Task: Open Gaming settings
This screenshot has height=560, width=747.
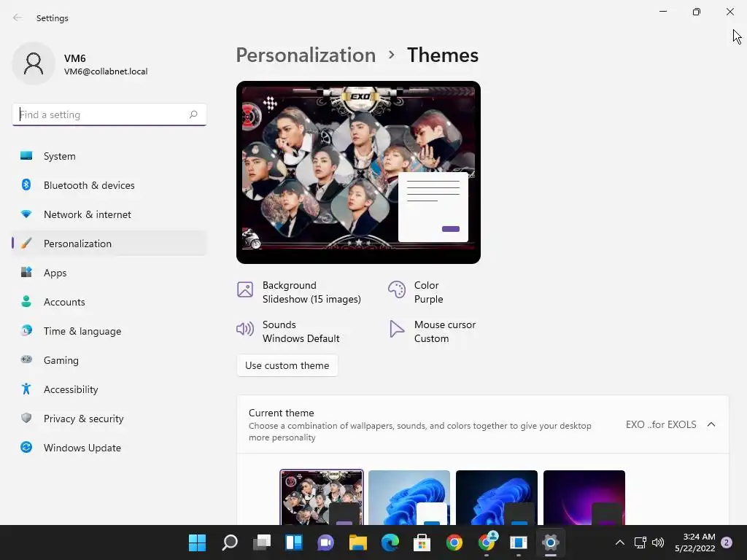Action: (109, 360)
